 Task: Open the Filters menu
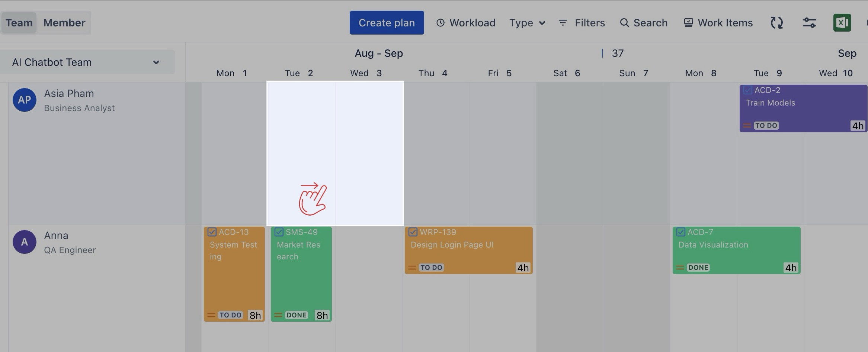(582, 23)
